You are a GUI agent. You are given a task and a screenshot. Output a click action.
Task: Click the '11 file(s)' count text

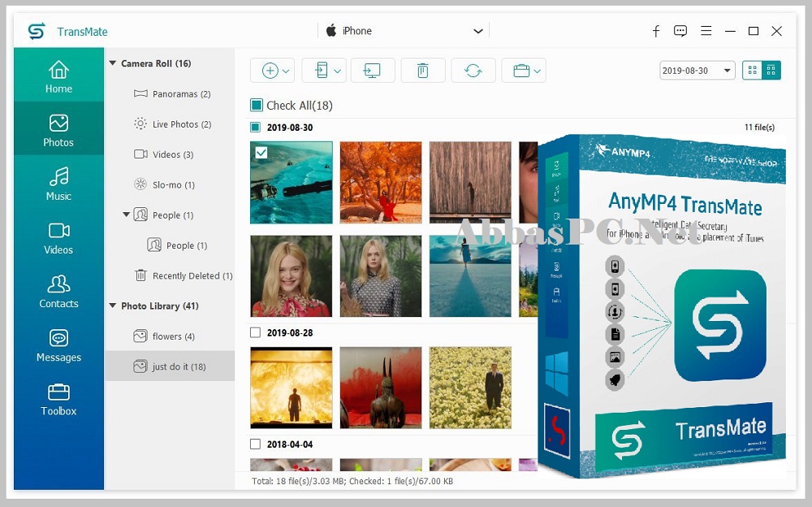(759, 127)
